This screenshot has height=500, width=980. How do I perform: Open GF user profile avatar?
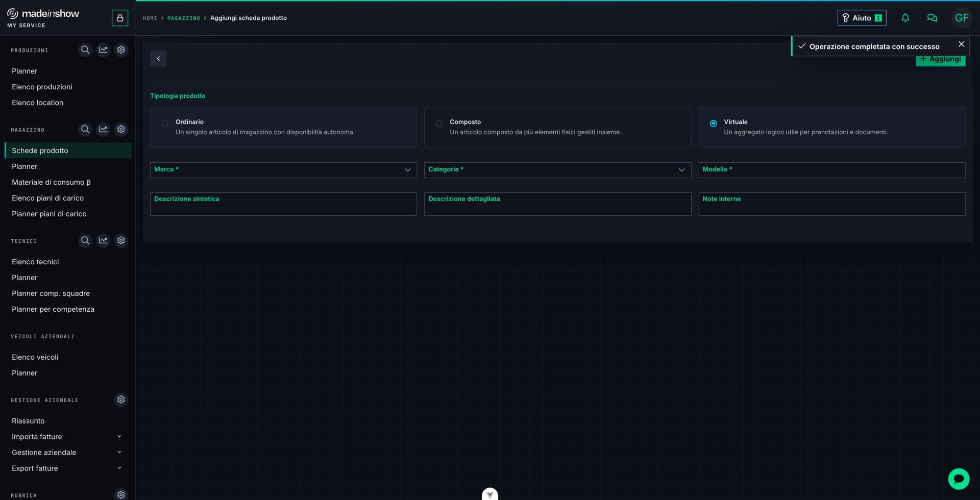point(962,18)
